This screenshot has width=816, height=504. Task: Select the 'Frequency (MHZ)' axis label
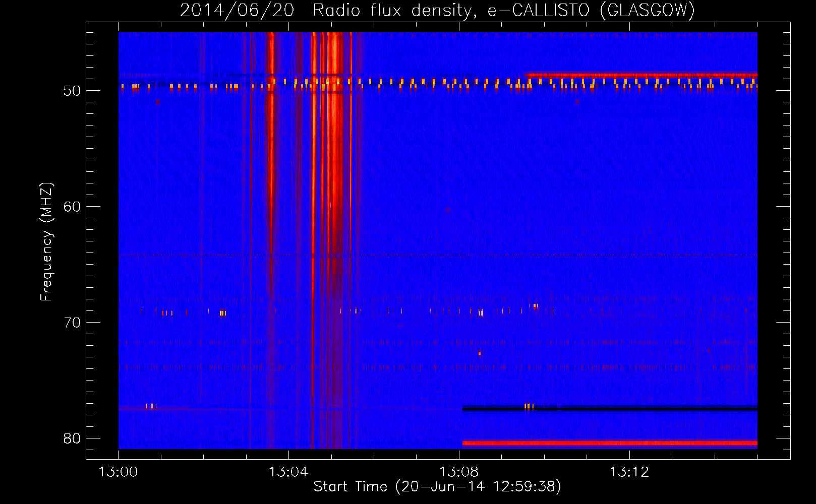(x=46, y=242)
